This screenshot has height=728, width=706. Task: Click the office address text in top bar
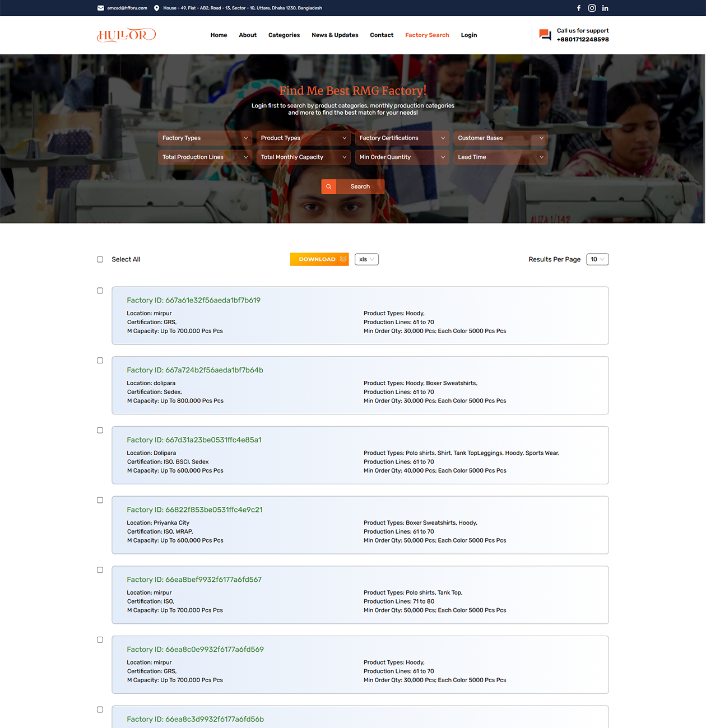pos(243,8)
